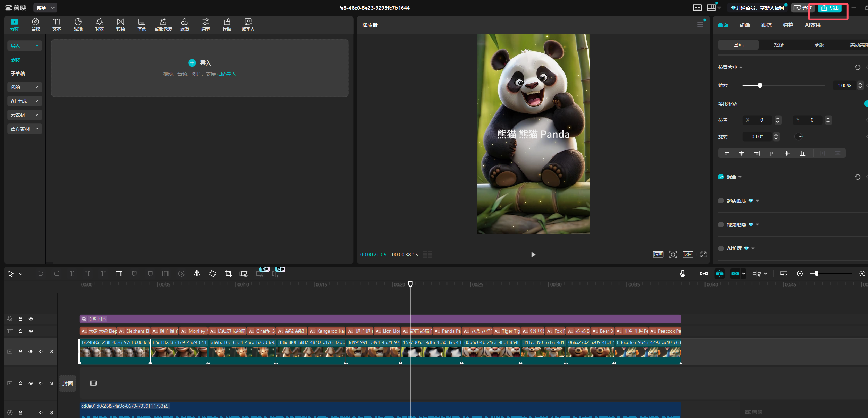This screenshot has height=418, width=868.
Task: Click the player fullscreen icon
Action: [x=703, y=255]
